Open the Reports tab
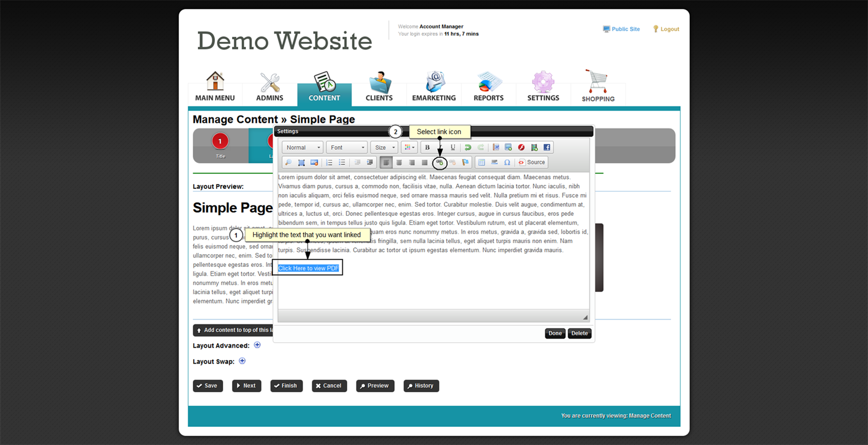Screen dimensions: 868x445 (x=488, y=87)
